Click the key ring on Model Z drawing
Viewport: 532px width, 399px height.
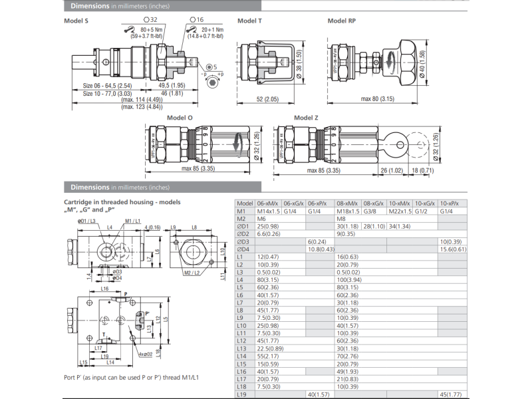399,141
